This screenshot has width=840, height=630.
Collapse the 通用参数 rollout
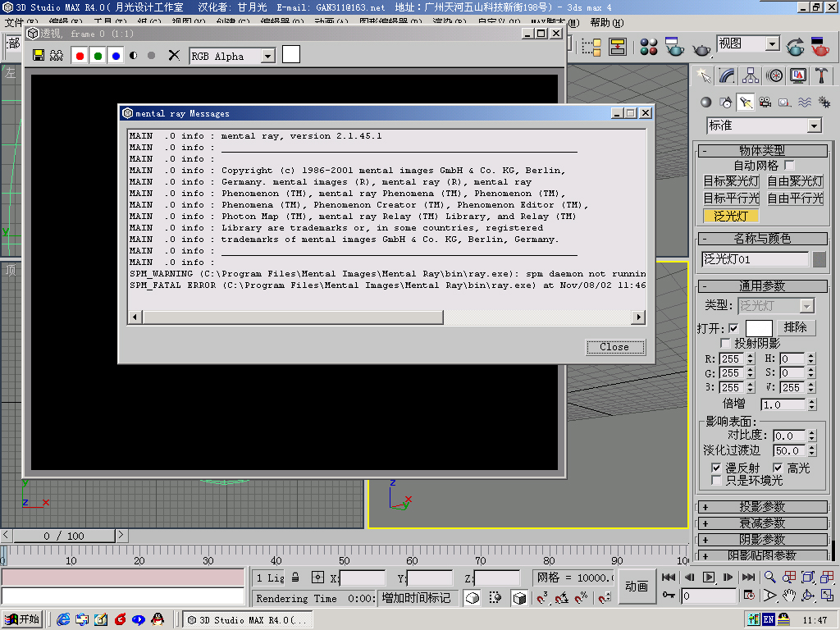point(763,286)
